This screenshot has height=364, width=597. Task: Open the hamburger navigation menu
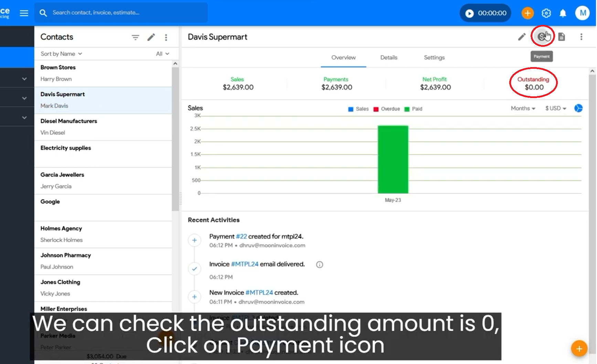pos(24,13)
